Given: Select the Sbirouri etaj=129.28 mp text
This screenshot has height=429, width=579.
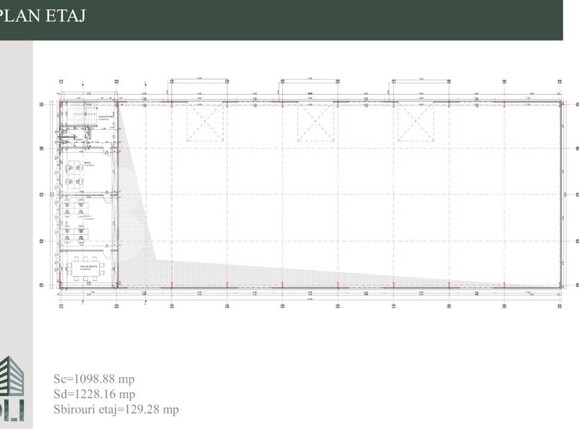Looking at the screenshot, I should [116, 409].
